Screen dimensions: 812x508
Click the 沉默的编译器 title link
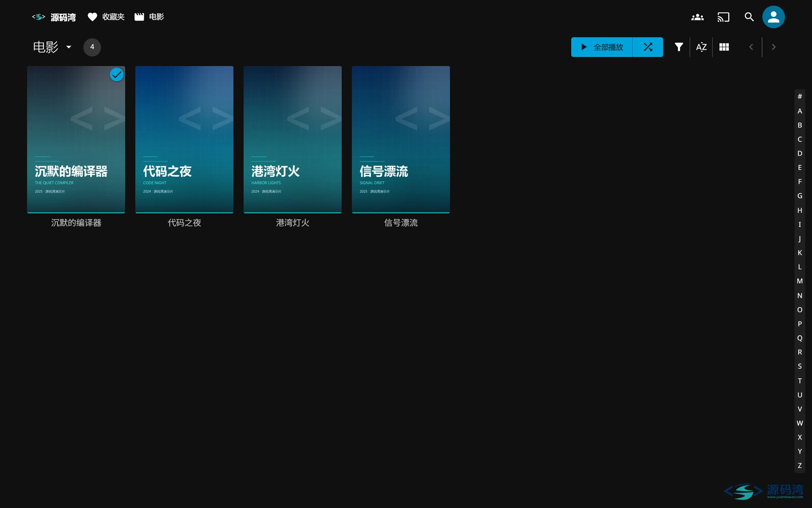point(76,223)
